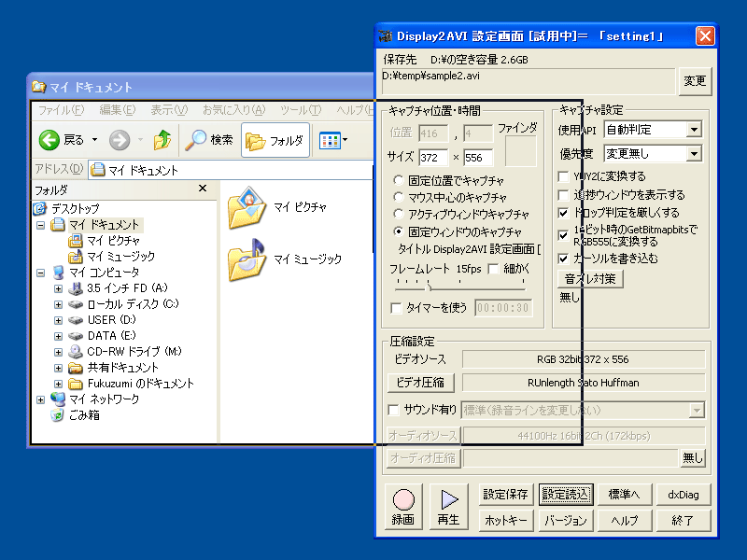Toggle カーソルを書き込む checkbox
This screenshot has height=560, width=747.
(x=563, y=259)
